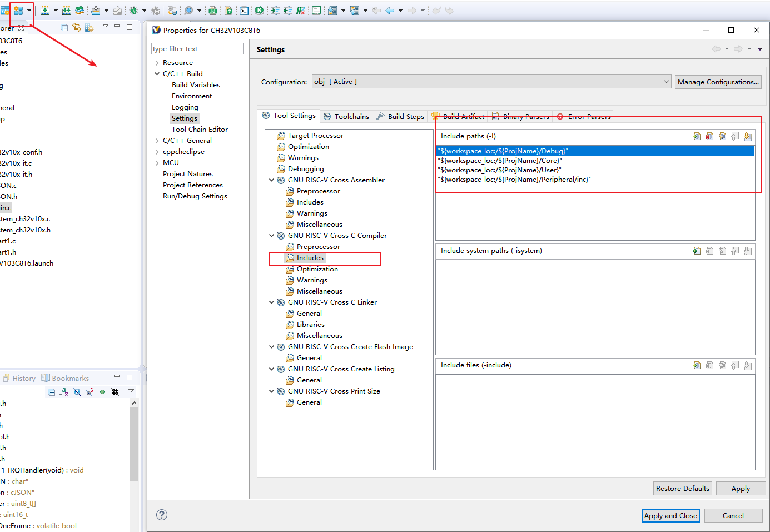Select Target Processor in tool settings tree

click(x=315, y=136)
